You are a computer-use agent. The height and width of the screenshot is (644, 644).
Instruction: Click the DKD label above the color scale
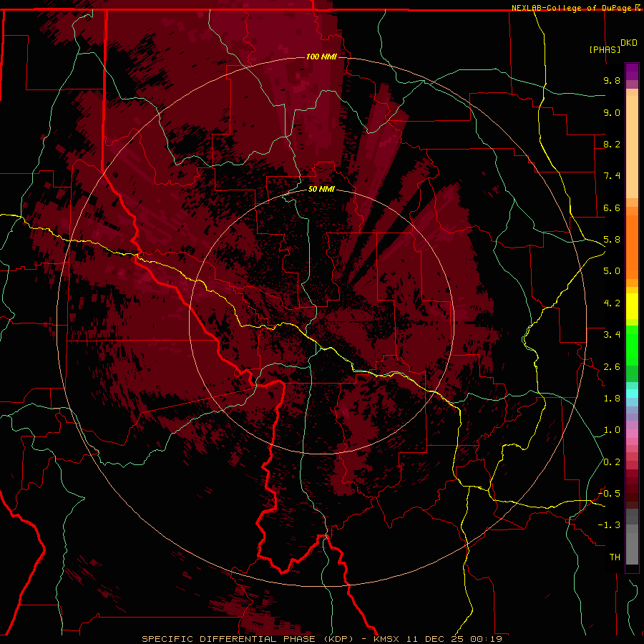(x=629, y=43)
